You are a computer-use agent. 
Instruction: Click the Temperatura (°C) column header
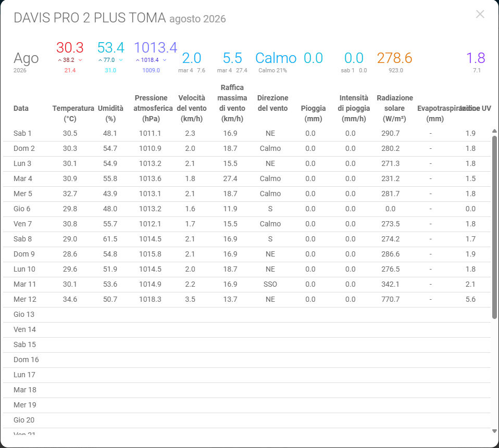[x=73, y=113]
